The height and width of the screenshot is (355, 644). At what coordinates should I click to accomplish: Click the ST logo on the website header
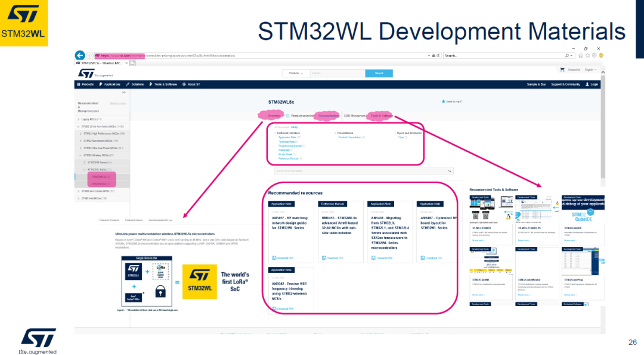86,73
